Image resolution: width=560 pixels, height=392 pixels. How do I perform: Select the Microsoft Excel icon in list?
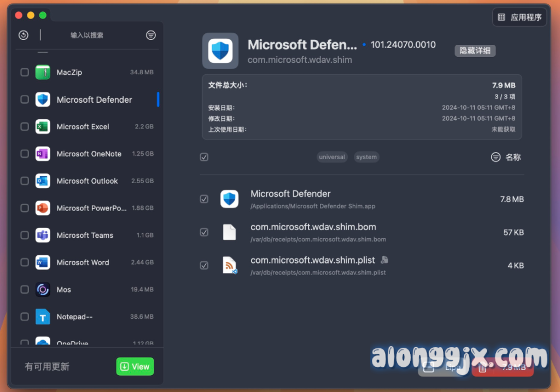(x=43, y=126)
